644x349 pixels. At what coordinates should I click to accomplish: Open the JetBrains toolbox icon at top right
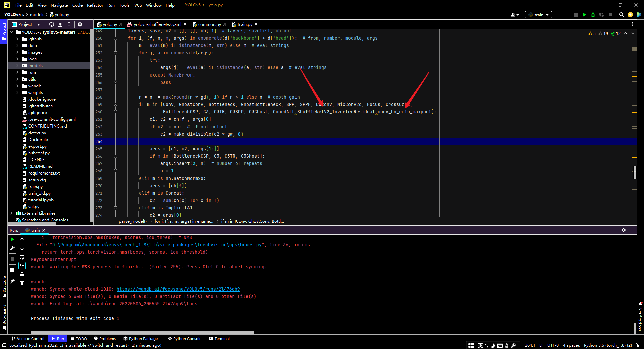639,15
